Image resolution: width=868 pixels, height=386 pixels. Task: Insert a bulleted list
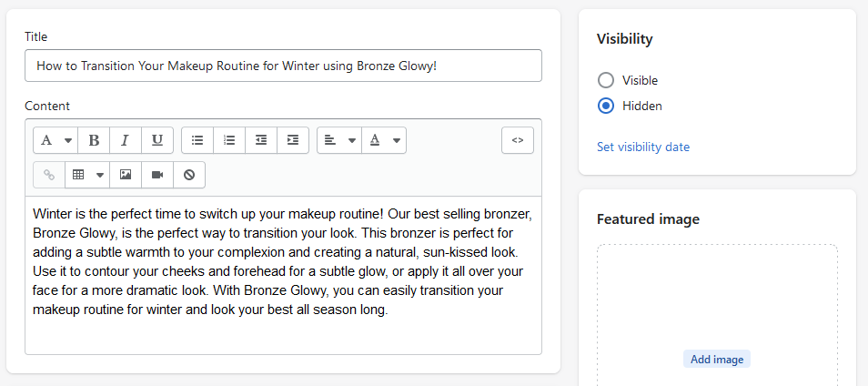[197, 141]
